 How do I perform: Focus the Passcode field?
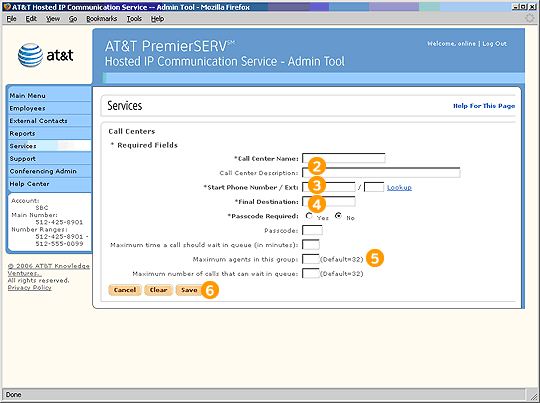[312, 230]
